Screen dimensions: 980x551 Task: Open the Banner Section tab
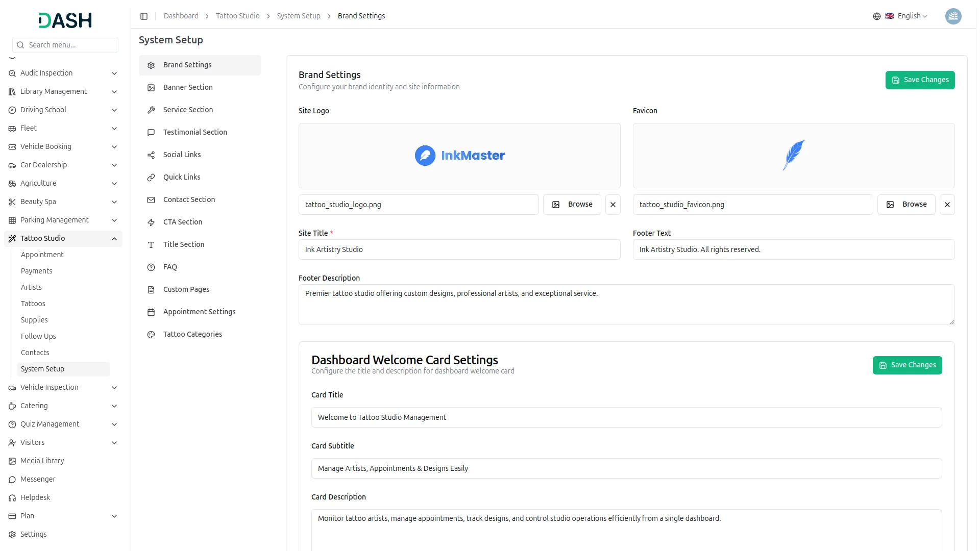(x=188, y=87)
